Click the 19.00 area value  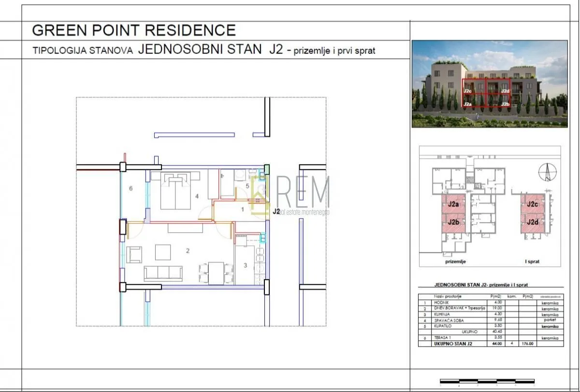[497, 308]
